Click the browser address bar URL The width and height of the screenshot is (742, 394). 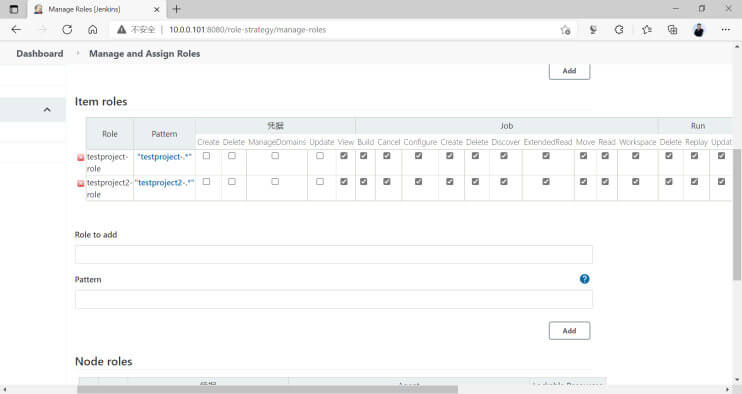click(247, 29)
